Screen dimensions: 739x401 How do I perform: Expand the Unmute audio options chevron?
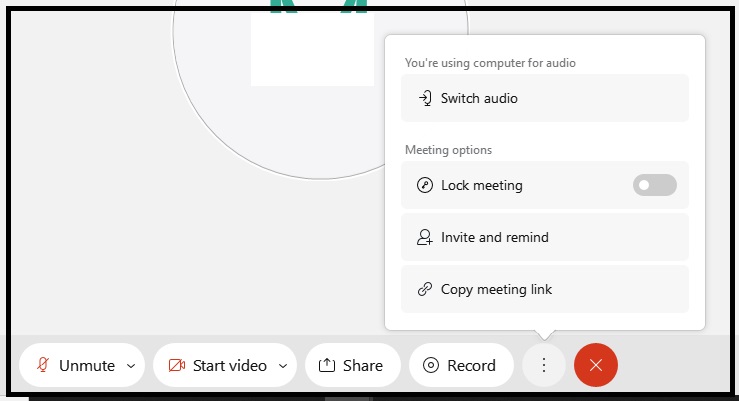[x=131, y=366]
